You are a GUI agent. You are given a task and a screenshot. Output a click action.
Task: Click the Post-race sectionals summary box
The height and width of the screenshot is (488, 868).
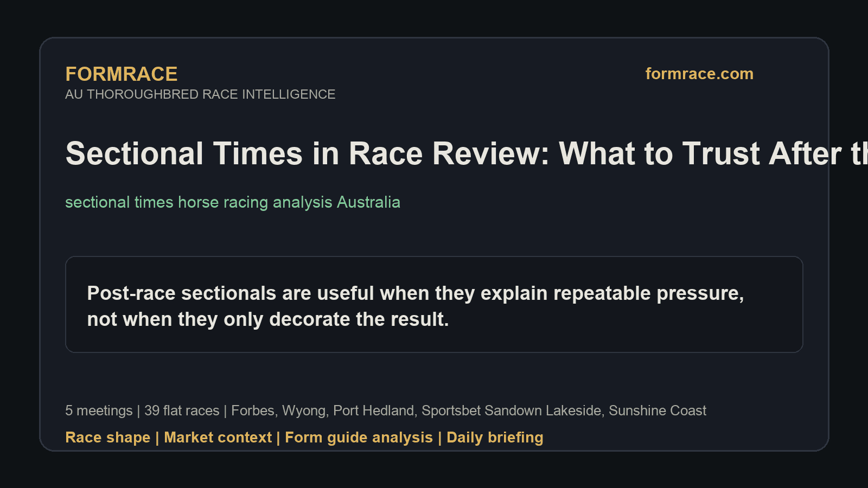(434, 304)
